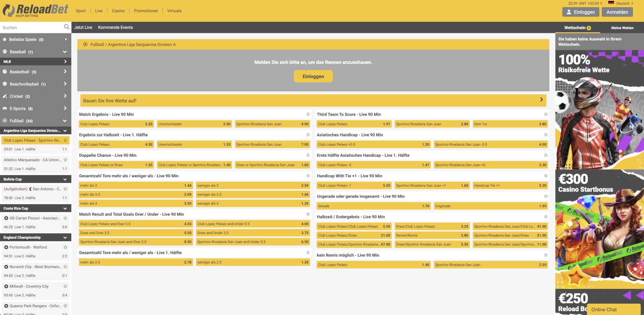Favorite kein Remis möglich market star
Screen dimensions: 644x315
pos(546,255)
